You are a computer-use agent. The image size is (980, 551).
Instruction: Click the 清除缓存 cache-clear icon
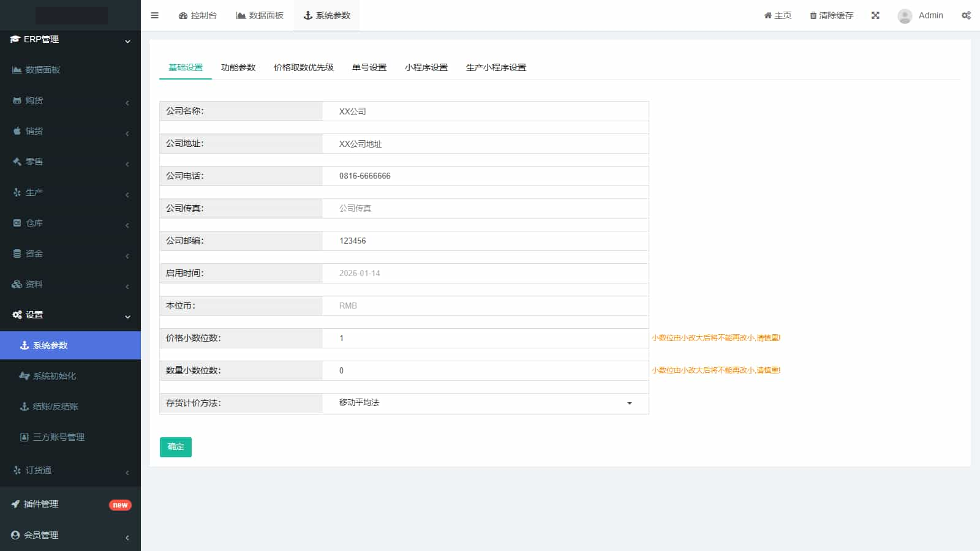click(813, 15)
